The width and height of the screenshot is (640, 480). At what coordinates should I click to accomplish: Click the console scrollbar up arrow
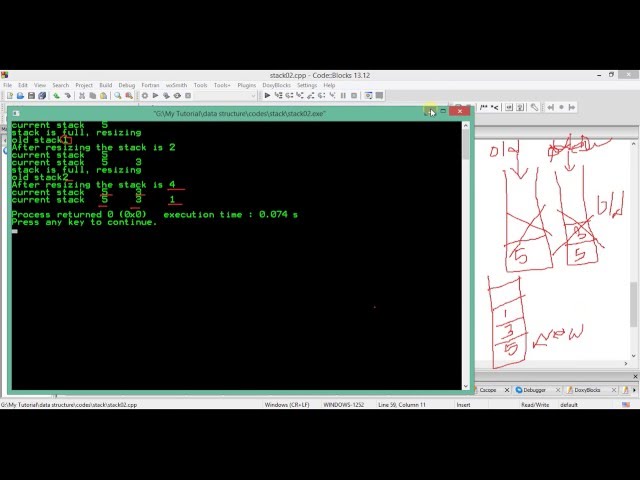tap(466, 126)
